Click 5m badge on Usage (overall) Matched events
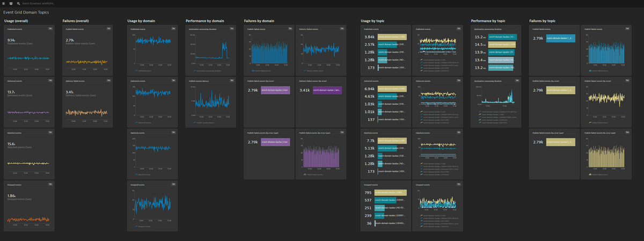 coord(50,132)
